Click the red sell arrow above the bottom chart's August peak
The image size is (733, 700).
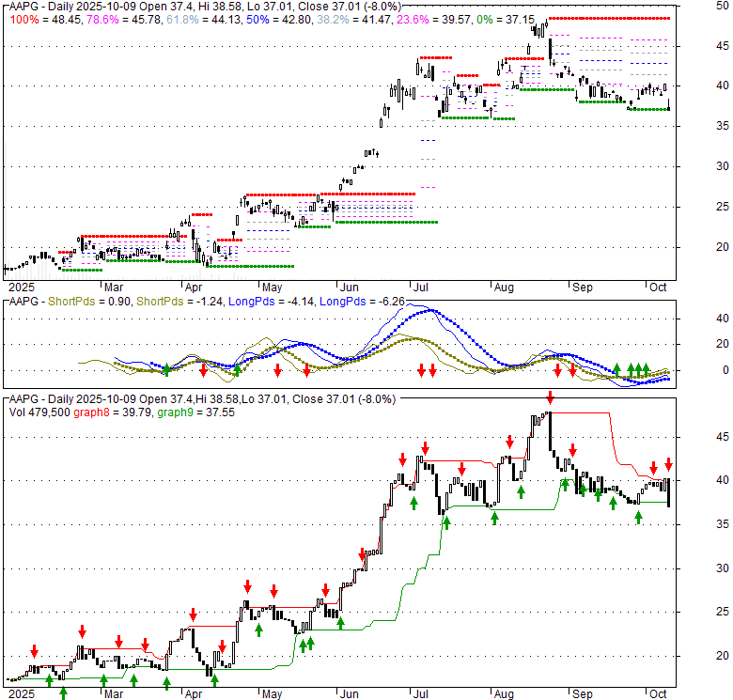pos(550,398)
